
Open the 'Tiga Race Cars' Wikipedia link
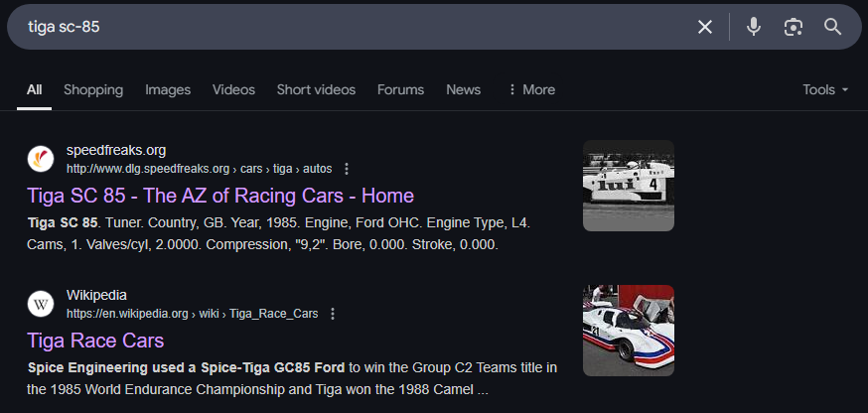tap(95, 341)
